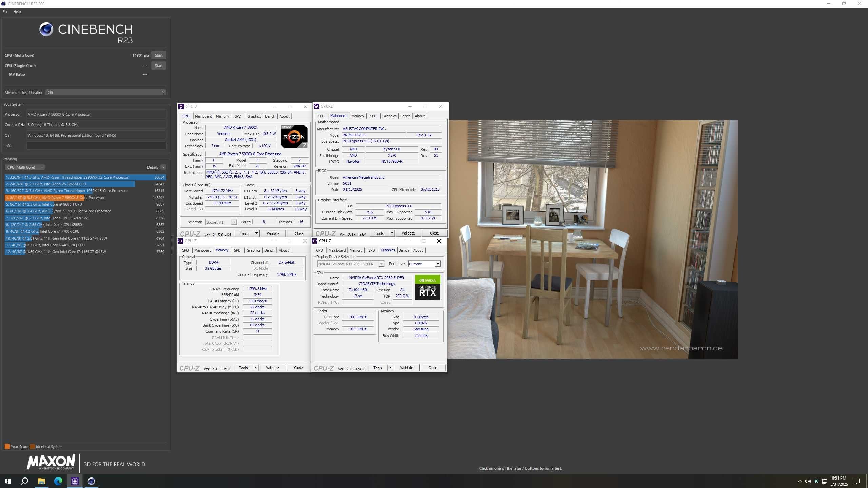
Task: Select Core i9-9880H ranking row
Action: click(85, 204)
